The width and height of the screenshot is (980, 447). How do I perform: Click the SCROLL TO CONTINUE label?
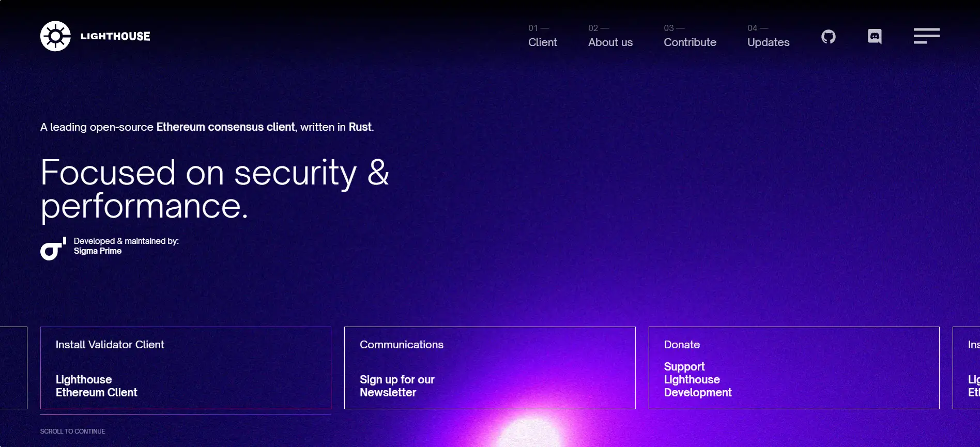click(x=72, y=431)
